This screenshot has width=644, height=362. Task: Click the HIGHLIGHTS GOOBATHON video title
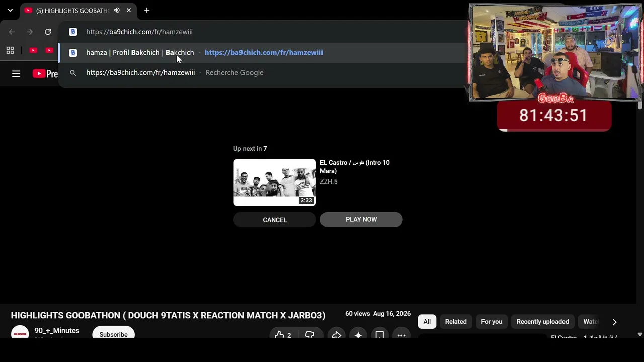click(168, 315)
